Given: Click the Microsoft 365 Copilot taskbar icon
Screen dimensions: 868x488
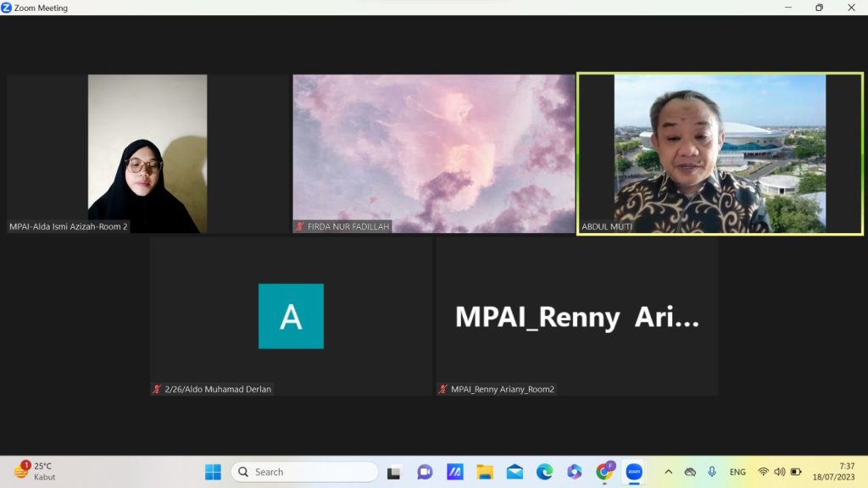Looking at the screenshot, I should tap(575, 472).
